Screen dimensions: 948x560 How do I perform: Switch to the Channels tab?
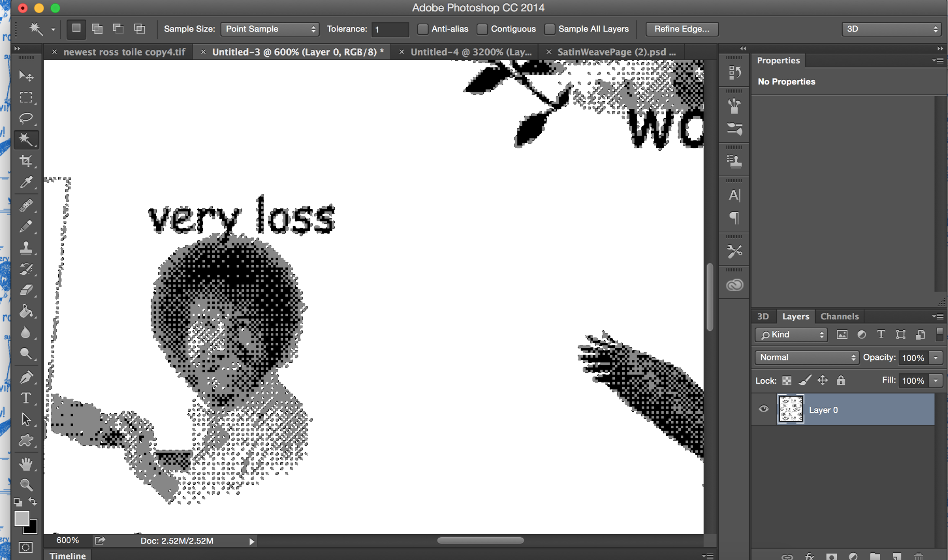click(840, 316)
